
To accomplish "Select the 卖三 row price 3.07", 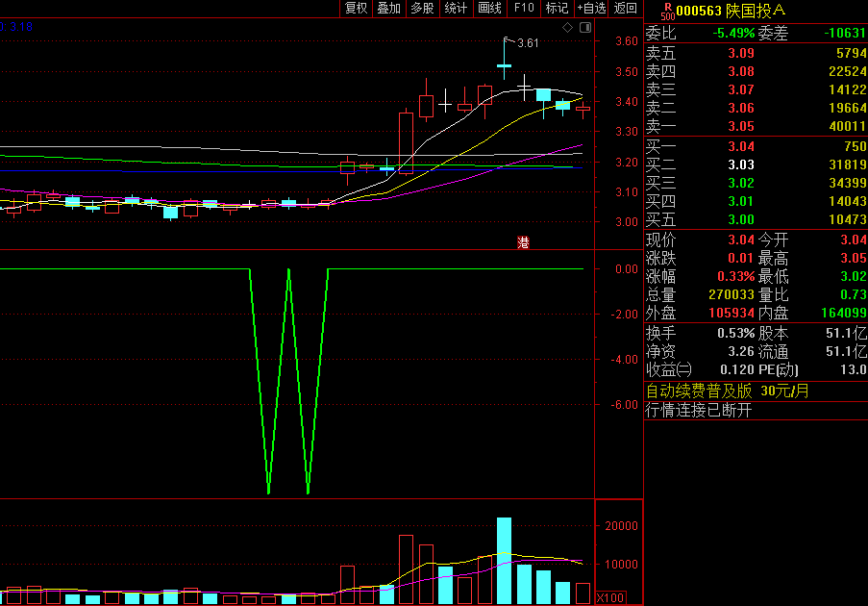I will point(741,89).
